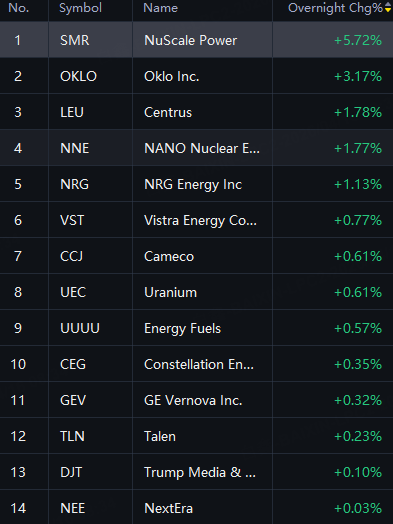This screenshot has height=524, width=393.
Task: Click the Name column header
Action: 160,8
